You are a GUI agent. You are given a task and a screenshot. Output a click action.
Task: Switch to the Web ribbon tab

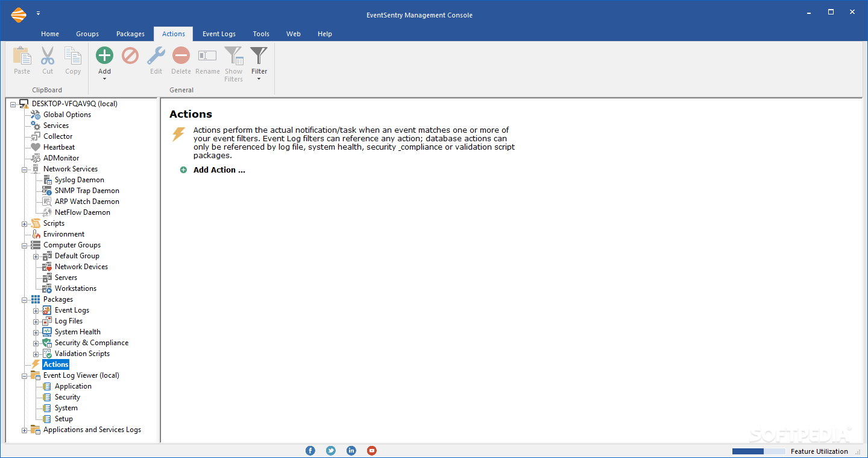pyautogui.click(x=294, y=34)
